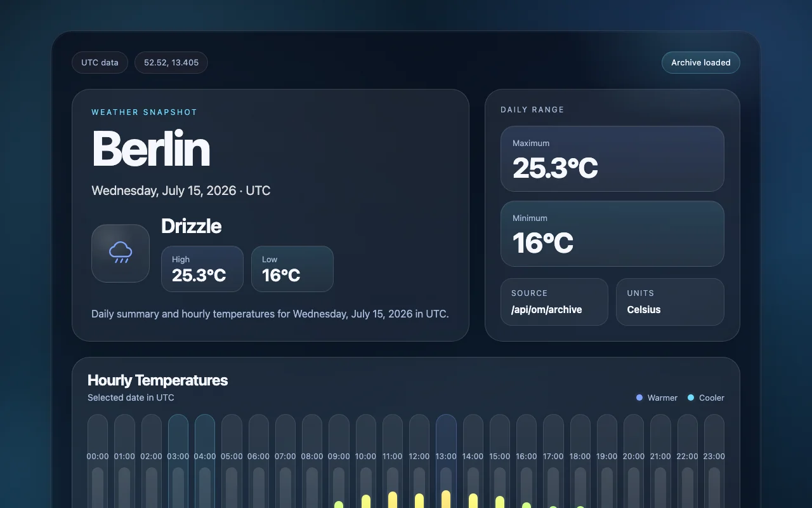Select the 09:00 hourly column
This screenshot has width=812, height=508.
pos(339,461)
